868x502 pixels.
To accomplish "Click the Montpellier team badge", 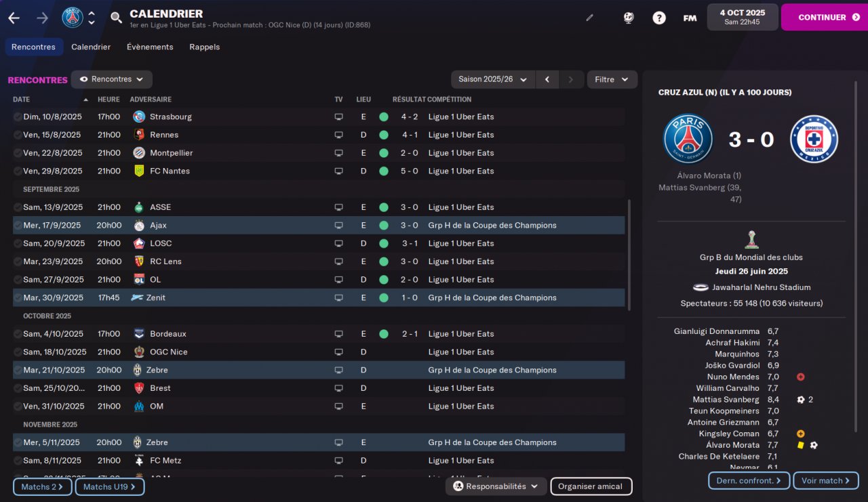I will click(x=139, y=153).
